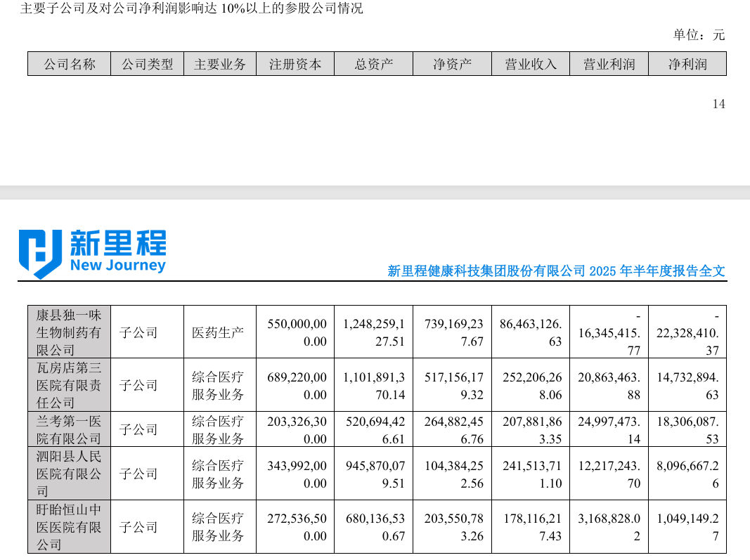Click the 公司名称 column header
The width and height of the screenshot is (750, 560).
[x=70, y=64]
